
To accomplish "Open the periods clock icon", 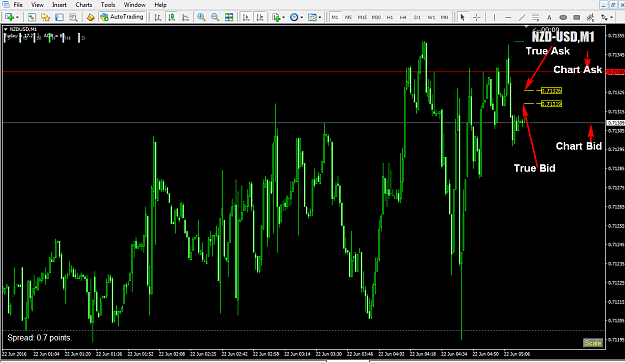I will (x=294, y=17).
